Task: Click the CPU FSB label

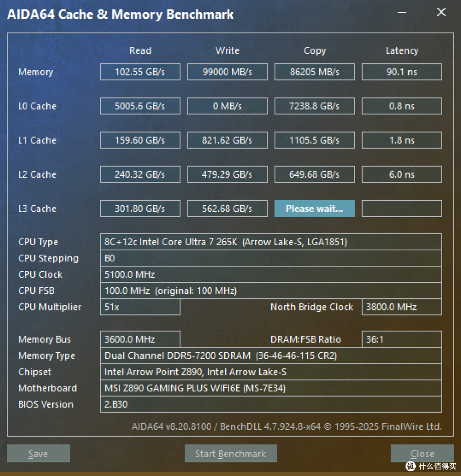Action: (x=36, y=291)
